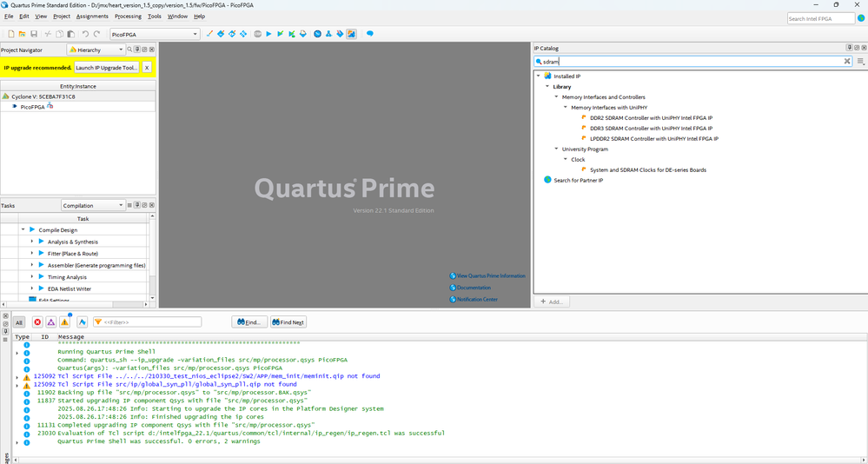
Task: Toggle the pin on IP Catalog panel
Action: click(849, 48)
